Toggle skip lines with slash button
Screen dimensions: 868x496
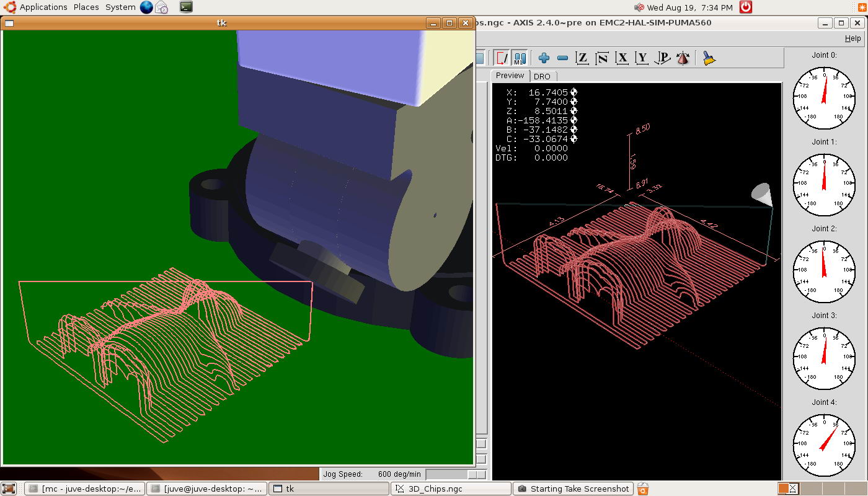[501, 58]
